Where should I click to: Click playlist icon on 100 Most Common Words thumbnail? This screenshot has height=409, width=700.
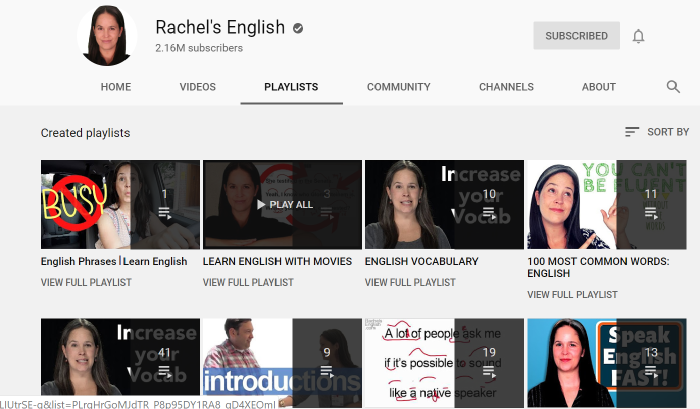(651, 213)
